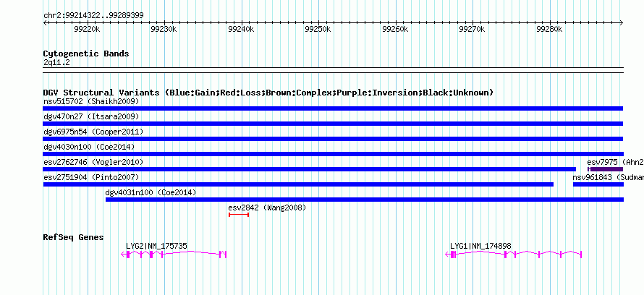Click the esv2762746 (Vogler2010) variant label
The height and width of the screenshot is (295, 644).
(93, 162)
